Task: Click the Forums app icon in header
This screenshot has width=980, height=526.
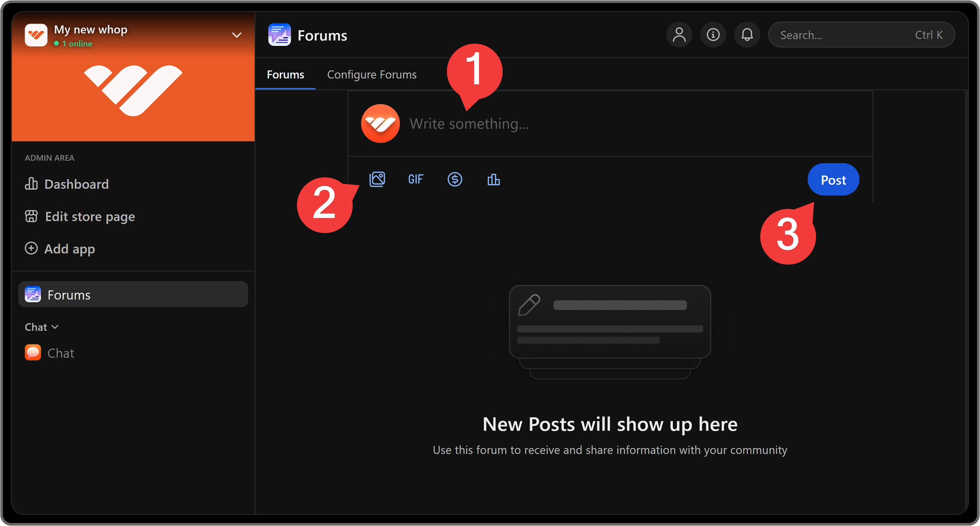Action: pos(279,35)
